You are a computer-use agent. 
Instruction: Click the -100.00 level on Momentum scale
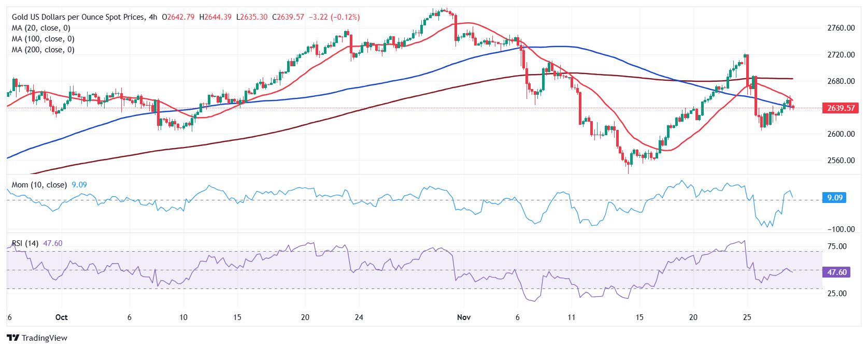pos(841,229)
